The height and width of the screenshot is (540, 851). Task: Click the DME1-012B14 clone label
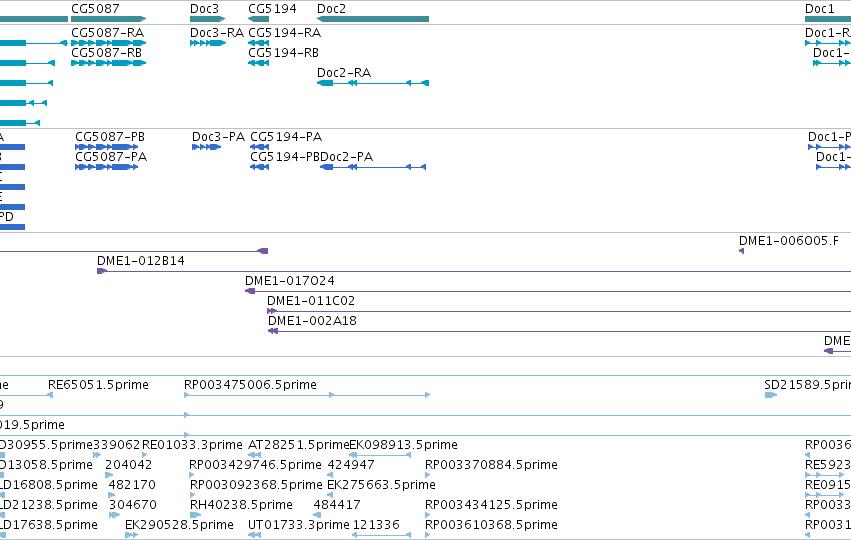[x=141, y=261]
